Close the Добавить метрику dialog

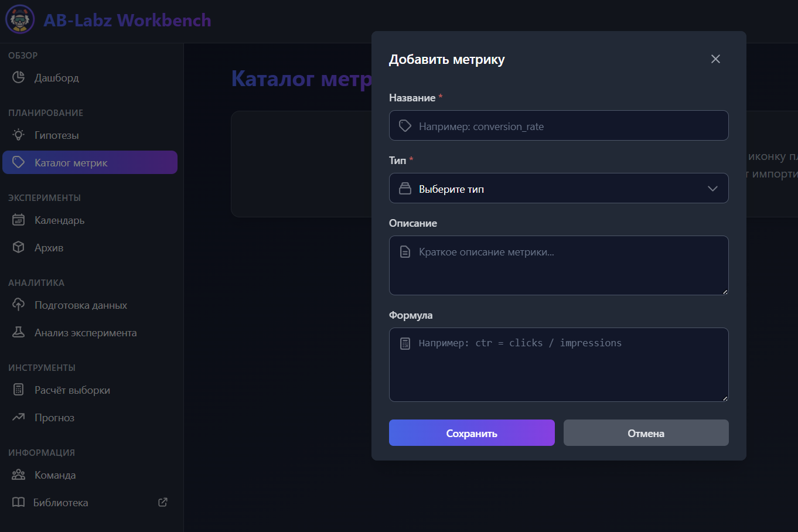pos(715,59)
